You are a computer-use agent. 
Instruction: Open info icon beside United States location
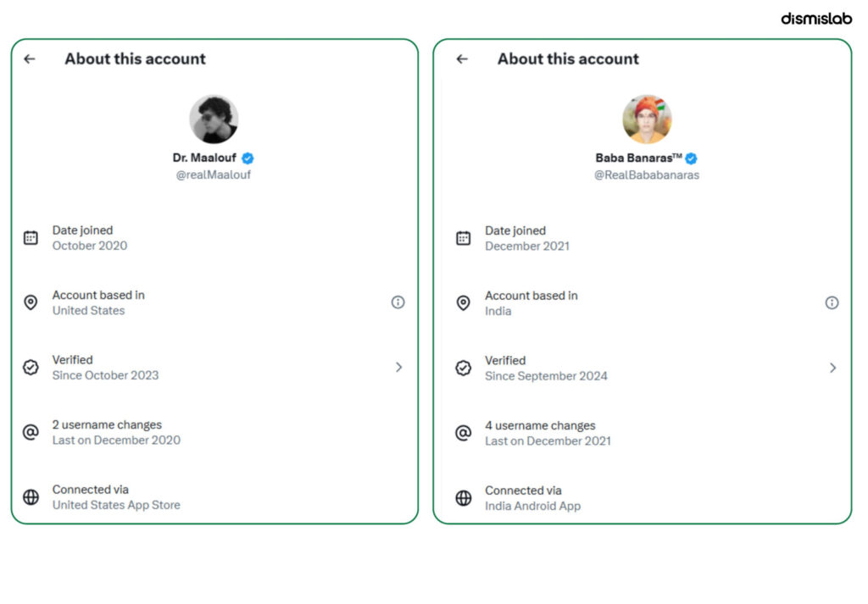click(x=398, y=302)
